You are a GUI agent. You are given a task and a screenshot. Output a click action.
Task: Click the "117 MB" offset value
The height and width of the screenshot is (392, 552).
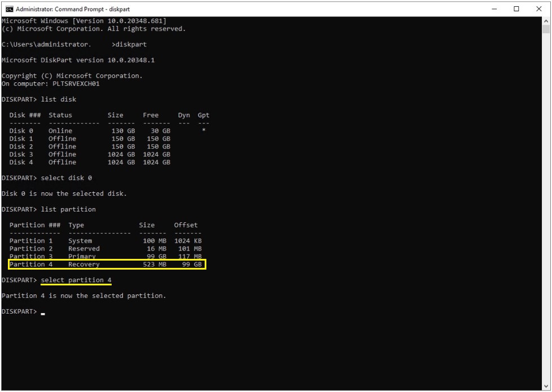(190, 257)
